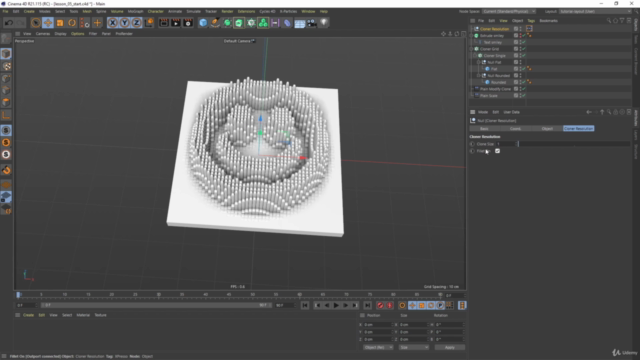Activate the Scale tool in toolbar

click(60, 23)
